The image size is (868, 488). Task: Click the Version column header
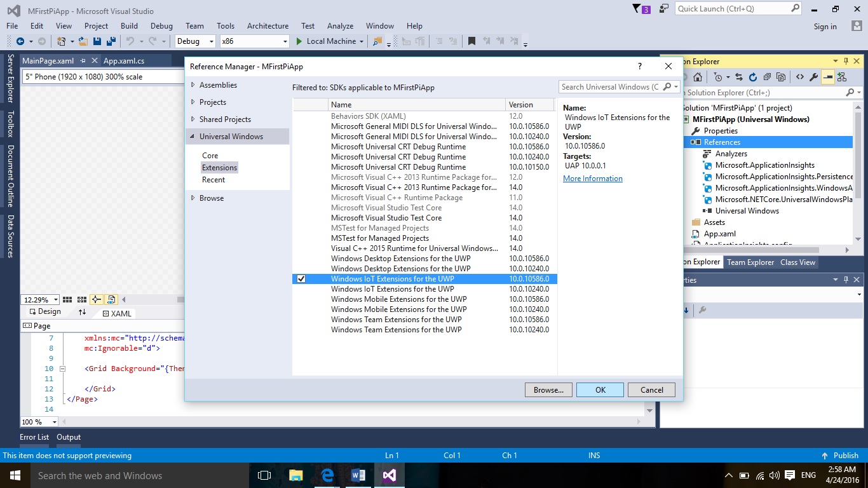point(530,105)
